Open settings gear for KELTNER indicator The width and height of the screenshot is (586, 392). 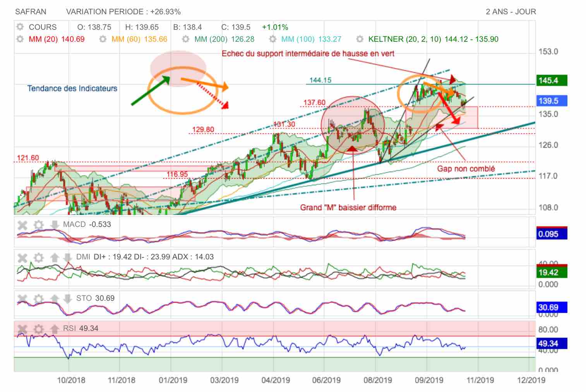[x=360, y=39]
